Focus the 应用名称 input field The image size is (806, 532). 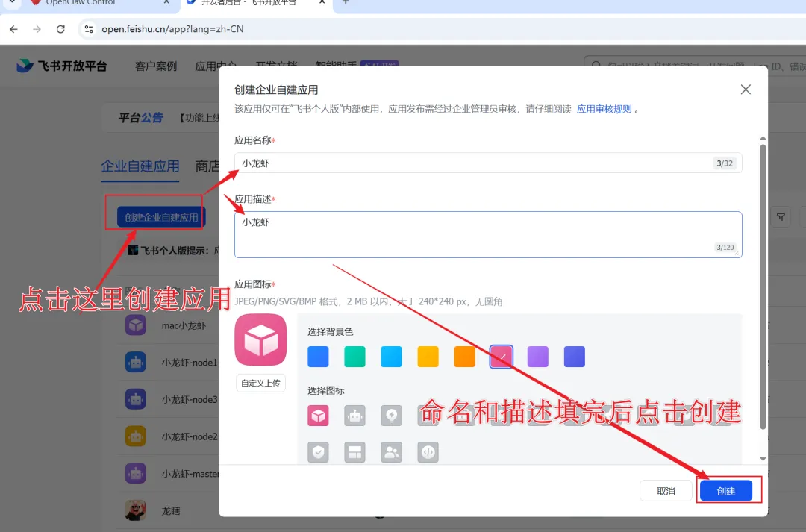click(x=488, y=163)
